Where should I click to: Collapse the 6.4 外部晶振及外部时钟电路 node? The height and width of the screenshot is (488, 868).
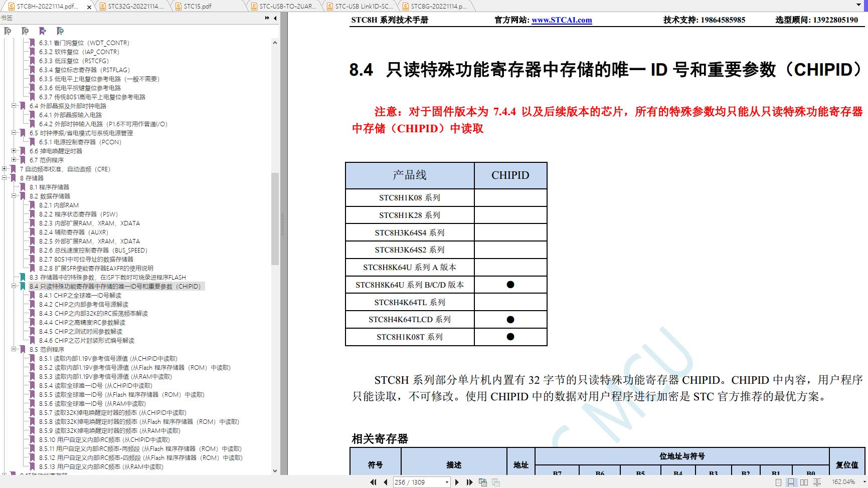click(14, 106)
